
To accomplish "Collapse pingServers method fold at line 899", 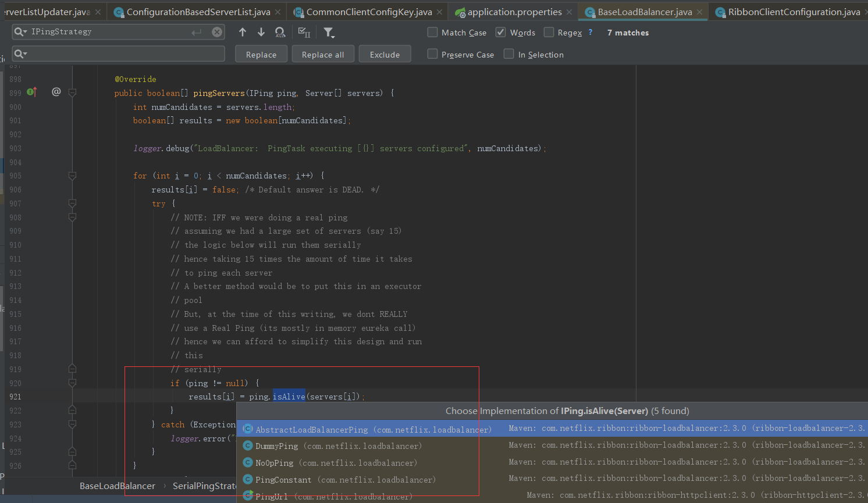I will coord(73,92).
